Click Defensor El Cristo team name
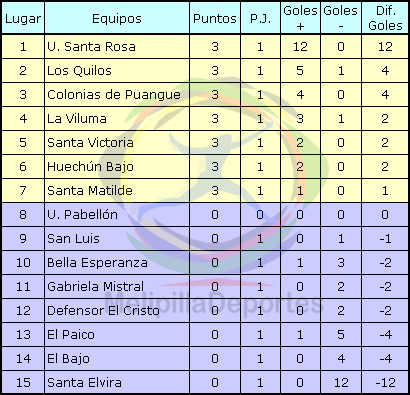Image resolution: width=410 pixels, height=395 pixels. (103, 311)
